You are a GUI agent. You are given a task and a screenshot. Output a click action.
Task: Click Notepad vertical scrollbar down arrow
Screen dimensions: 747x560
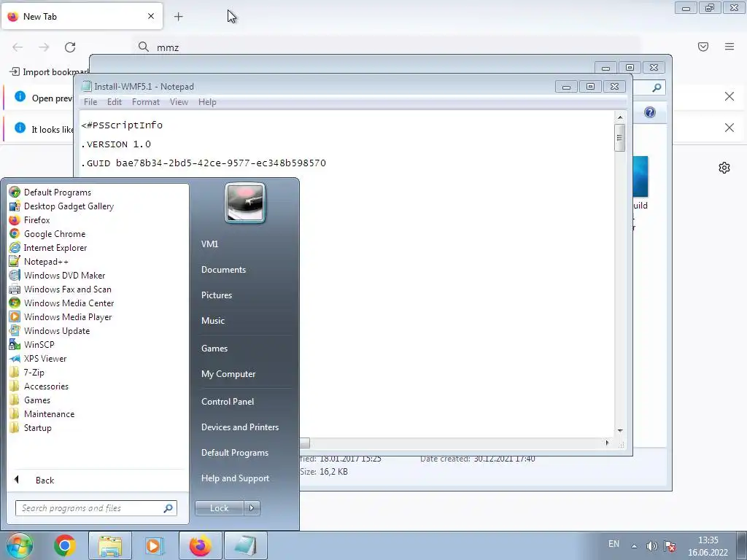tap(620, 430)
